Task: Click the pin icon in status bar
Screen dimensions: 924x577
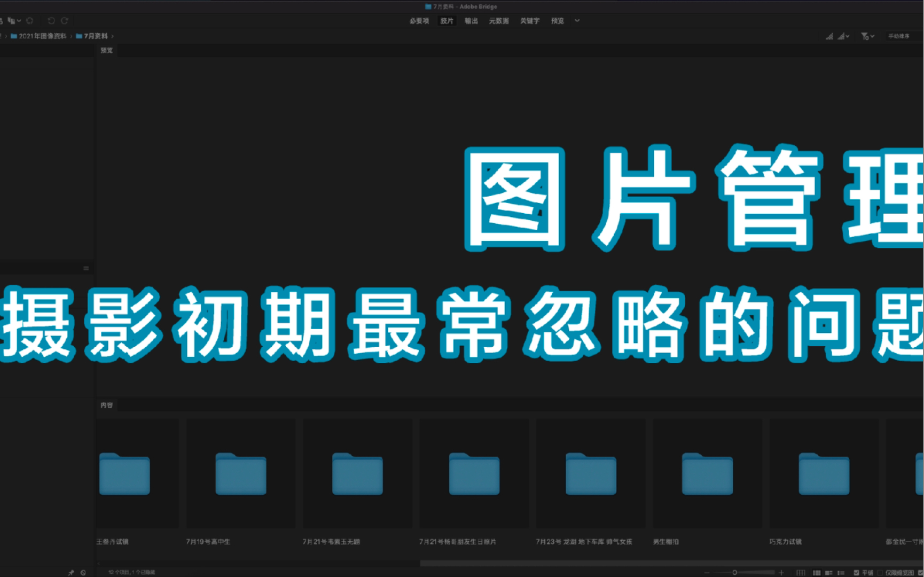Action: click(71, 573)
